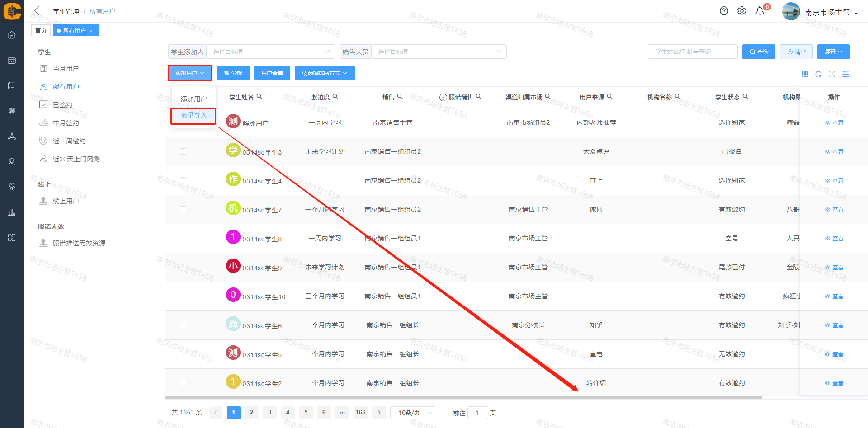The height and width of the screenshot is (428, 868).
Task: Open column settings slider icon
Action: (x=845, y=74)
